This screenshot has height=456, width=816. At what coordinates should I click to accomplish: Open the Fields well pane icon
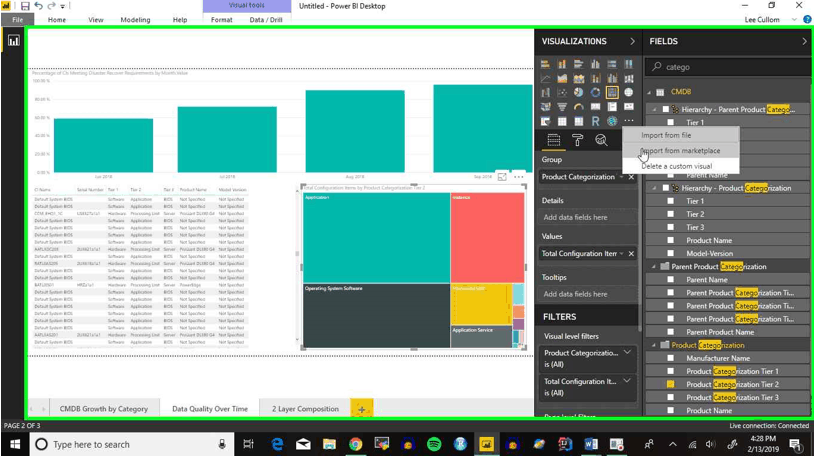554,140
